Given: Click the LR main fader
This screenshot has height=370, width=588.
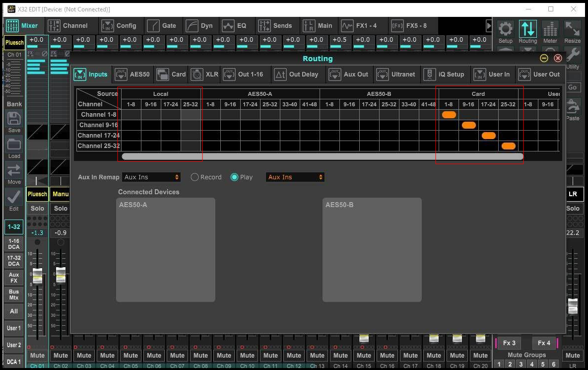Looking at the screenshot, I should [x=573, y=306].
